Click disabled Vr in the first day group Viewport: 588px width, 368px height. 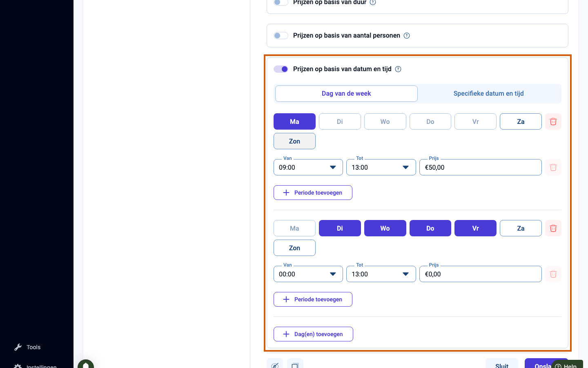pos(475,121)
